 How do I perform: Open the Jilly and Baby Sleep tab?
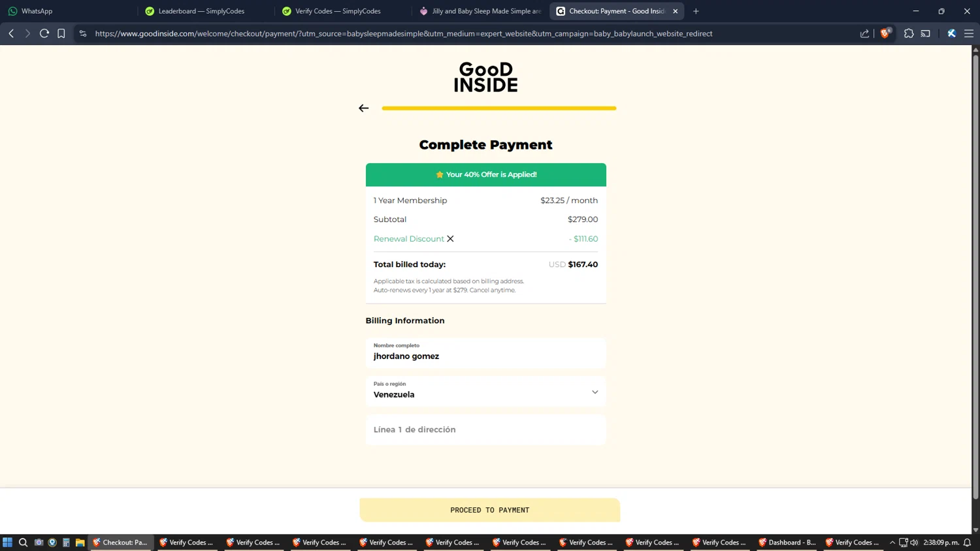[x=480, y=11]
